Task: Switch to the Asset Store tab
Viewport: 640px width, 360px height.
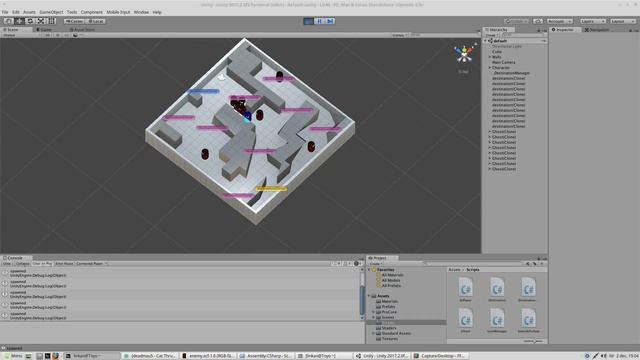Action: (x=82, y=29)
